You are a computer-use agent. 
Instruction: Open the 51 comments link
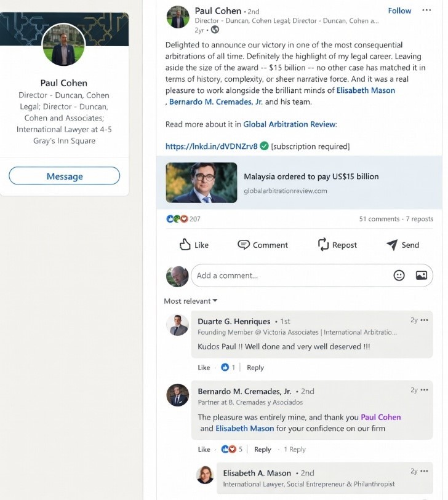point(379,219)
